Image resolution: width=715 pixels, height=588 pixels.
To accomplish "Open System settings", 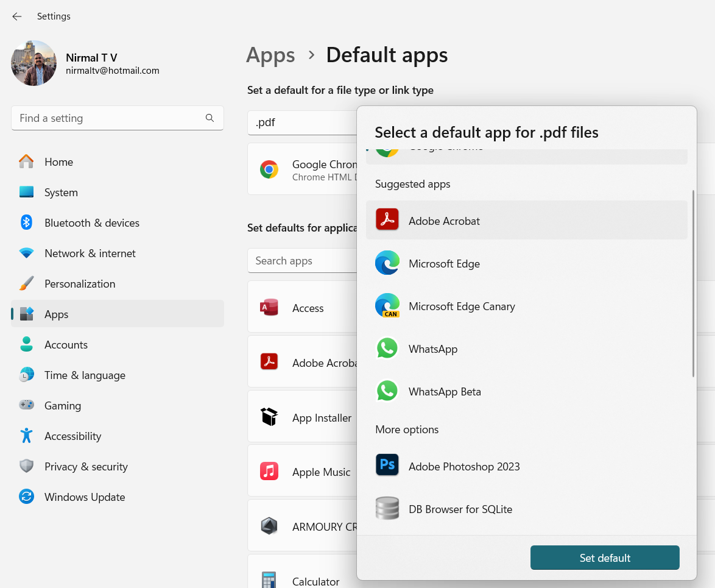I will [117, 193].
